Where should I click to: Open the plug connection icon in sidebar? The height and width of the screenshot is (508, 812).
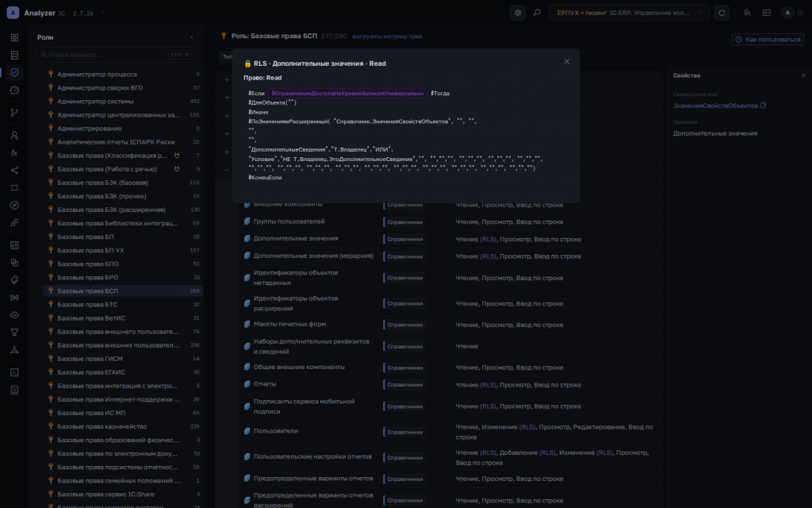(14, 222)
